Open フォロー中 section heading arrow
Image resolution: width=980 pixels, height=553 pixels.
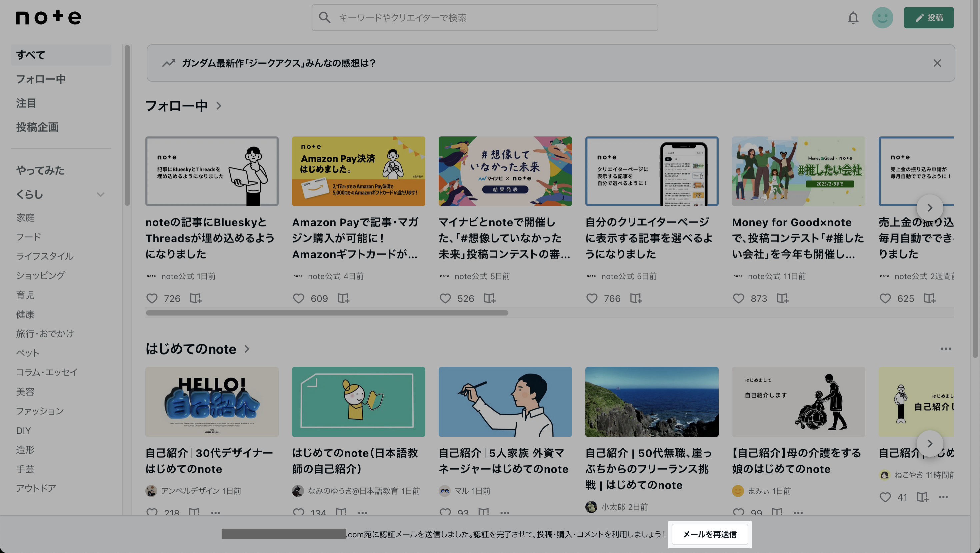tap(219, 106)
